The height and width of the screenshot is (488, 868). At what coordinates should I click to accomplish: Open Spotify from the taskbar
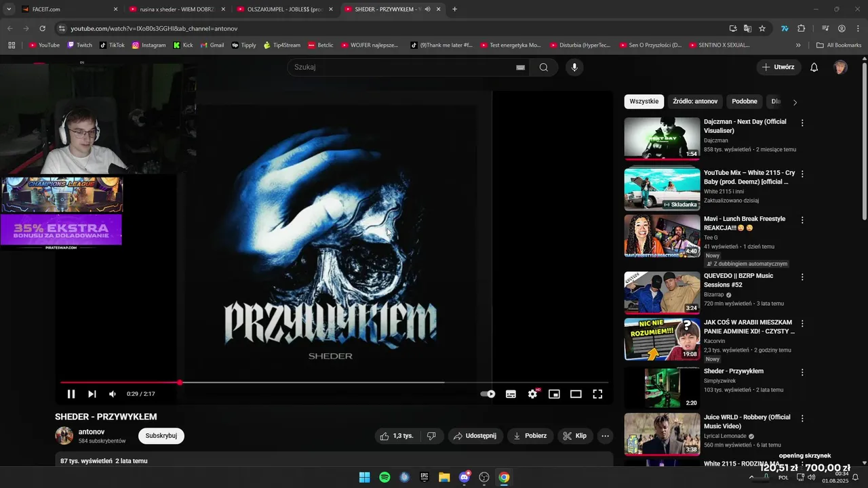pos(384,477)
